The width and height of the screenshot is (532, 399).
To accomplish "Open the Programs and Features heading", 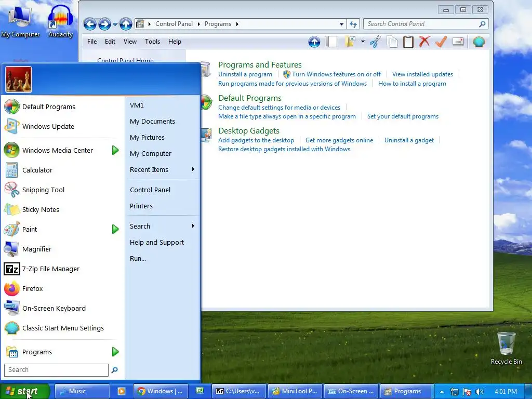I will point(260,65).
